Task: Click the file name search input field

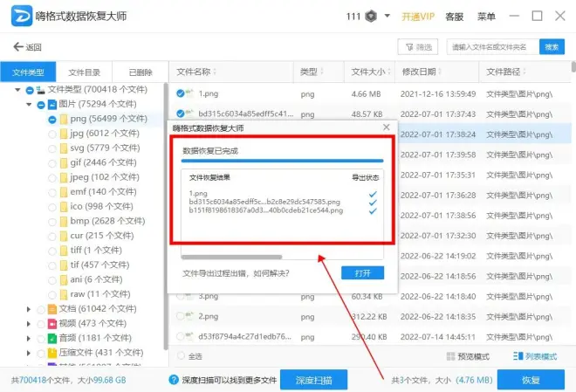Action: coord(492,47)
